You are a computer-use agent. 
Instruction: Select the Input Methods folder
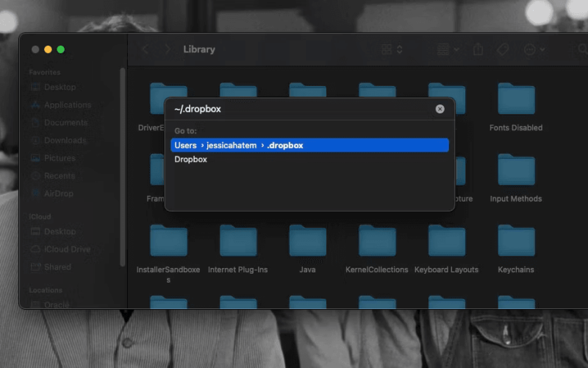(516, 178)
